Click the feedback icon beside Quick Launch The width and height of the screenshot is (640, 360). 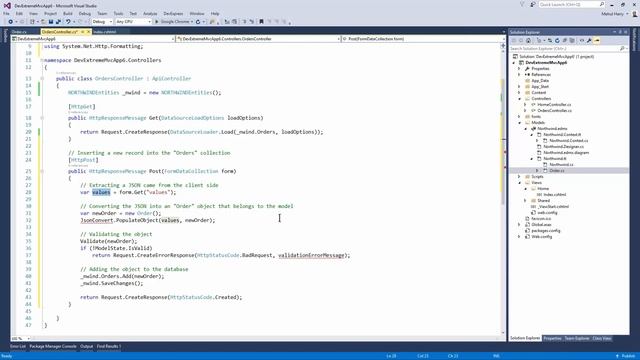coord(533,4)
